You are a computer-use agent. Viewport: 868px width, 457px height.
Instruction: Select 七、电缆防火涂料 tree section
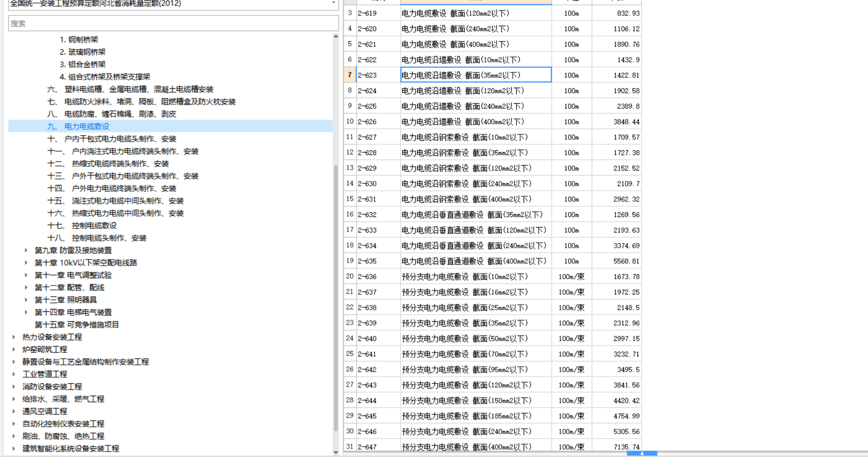[141, 102]
